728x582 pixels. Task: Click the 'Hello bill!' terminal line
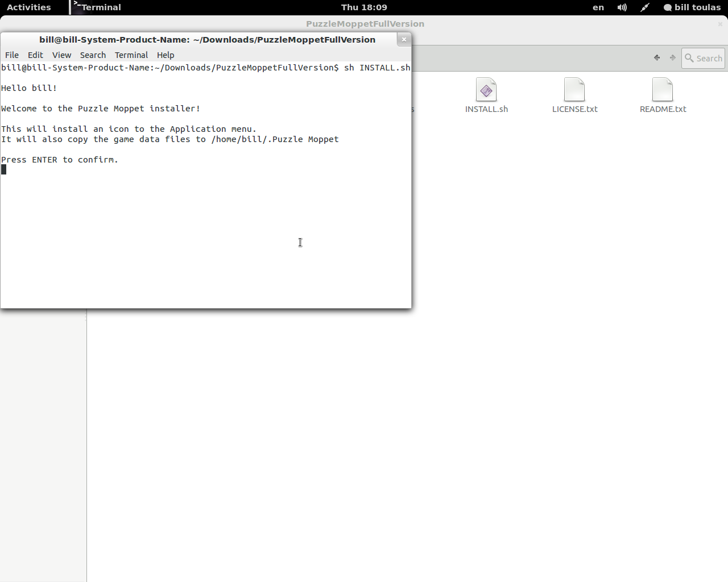(x=29, y=88)
